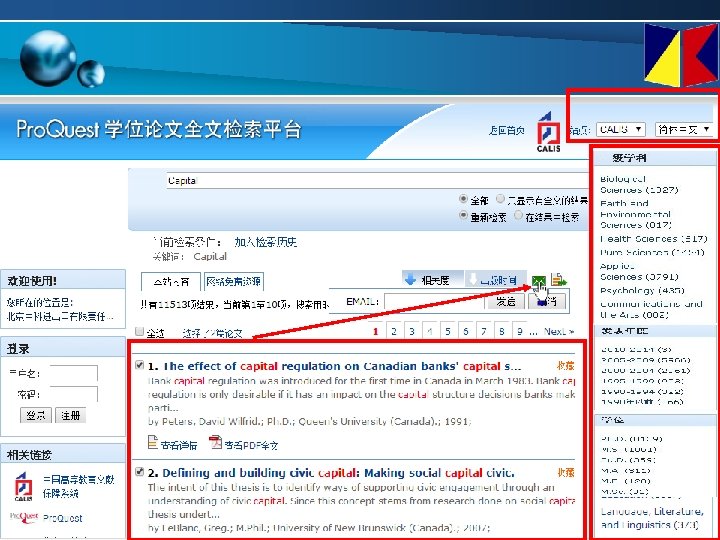Filter by M.A. degree
The width and height of the screenshot is (720, 540).
click(625, 470)
